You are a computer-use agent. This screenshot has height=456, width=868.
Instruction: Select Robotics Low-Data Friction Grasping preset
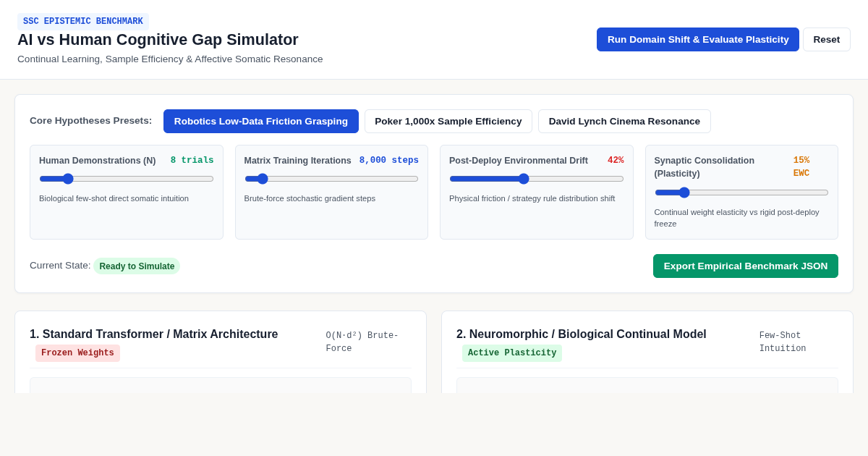[x=261, y=121]
